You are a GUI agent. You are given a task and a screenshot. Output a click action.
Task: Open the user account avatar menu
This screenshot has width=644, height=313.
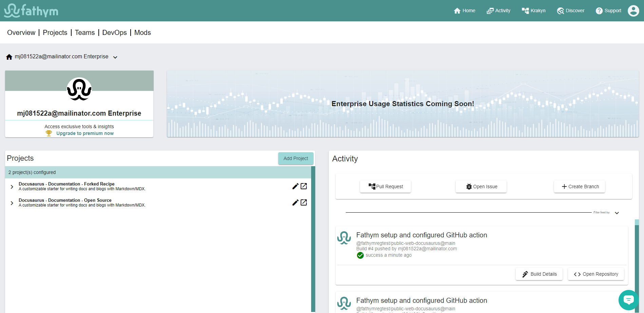[633, 11]
